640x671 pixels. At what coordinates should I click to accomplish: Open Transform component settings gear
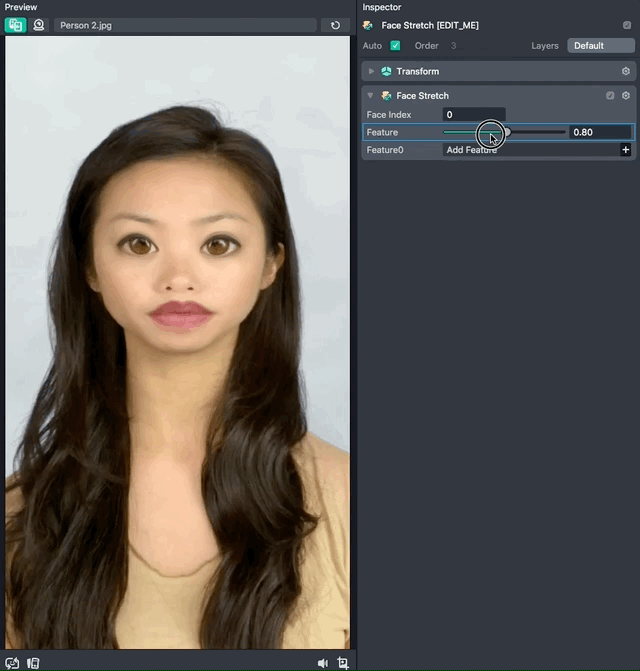(x=626, y=71)
